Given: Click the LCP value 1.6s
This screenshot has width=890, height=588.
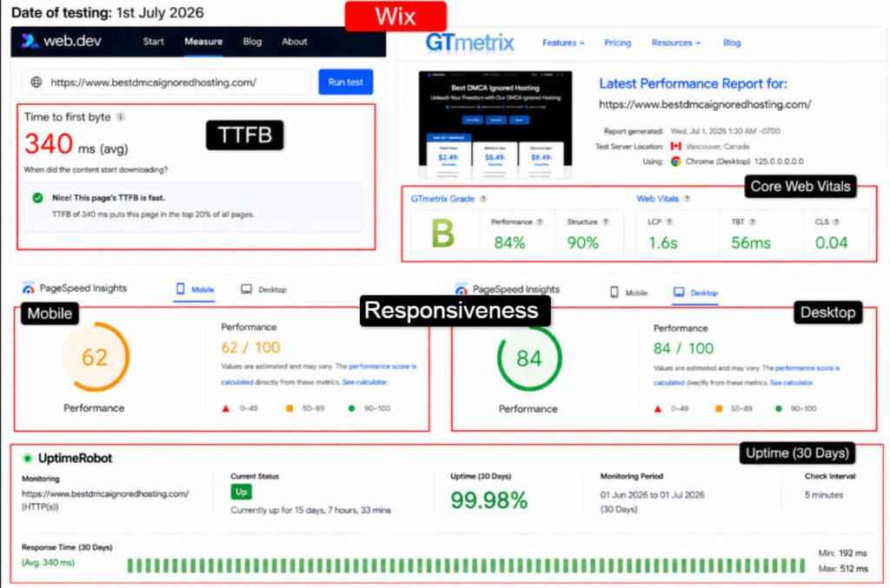Looking at the screenshot, I should pyautogui.click(x=663, y=243).
